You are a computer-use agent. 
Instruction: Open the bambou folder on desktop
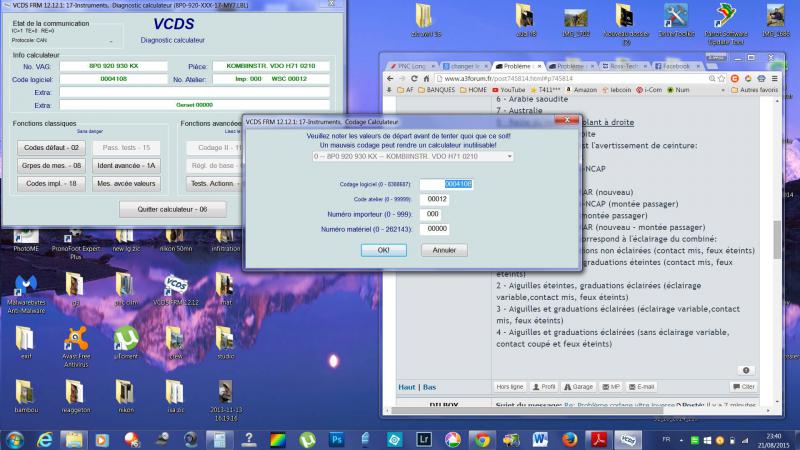point(26,396)
